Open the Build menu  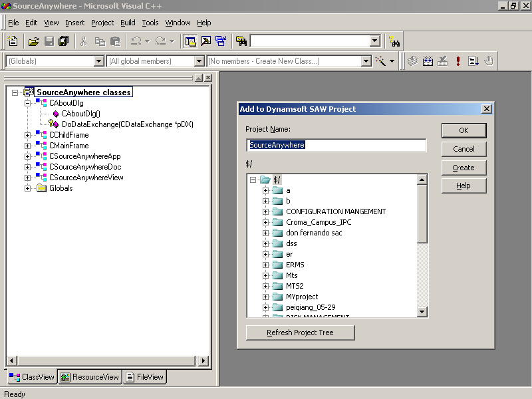[128, 23]
